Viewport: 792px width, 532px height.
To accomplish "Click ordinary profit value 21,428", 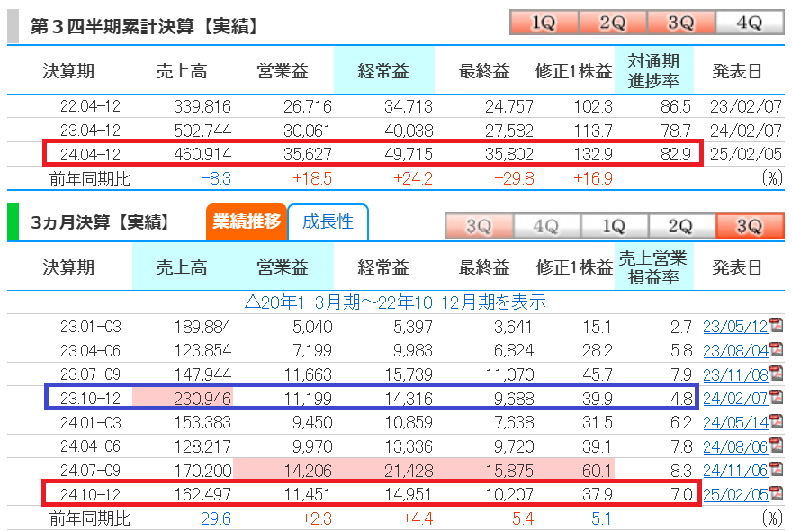I will point(408,471).
